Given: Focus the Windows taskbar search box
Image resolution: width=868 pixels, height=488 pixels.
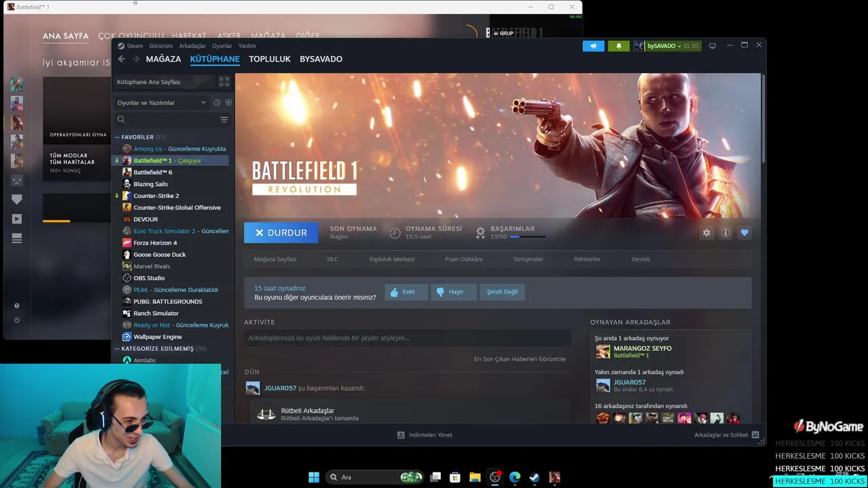Looking at the screenshot, I should (x=374, y=477).
